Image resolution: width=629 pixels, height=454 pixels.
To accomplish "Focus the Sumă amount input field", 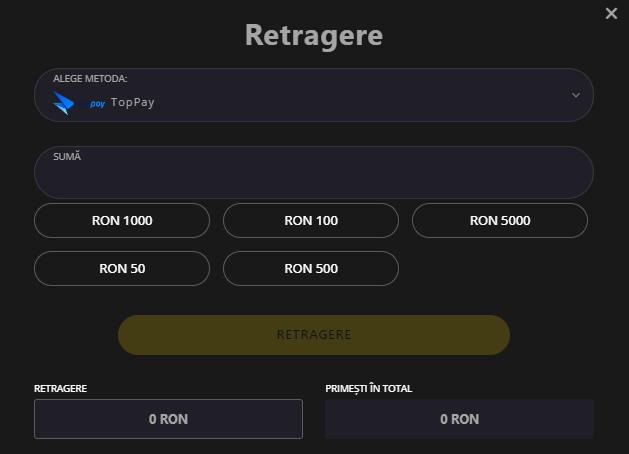I will click(x=314, y=172).
